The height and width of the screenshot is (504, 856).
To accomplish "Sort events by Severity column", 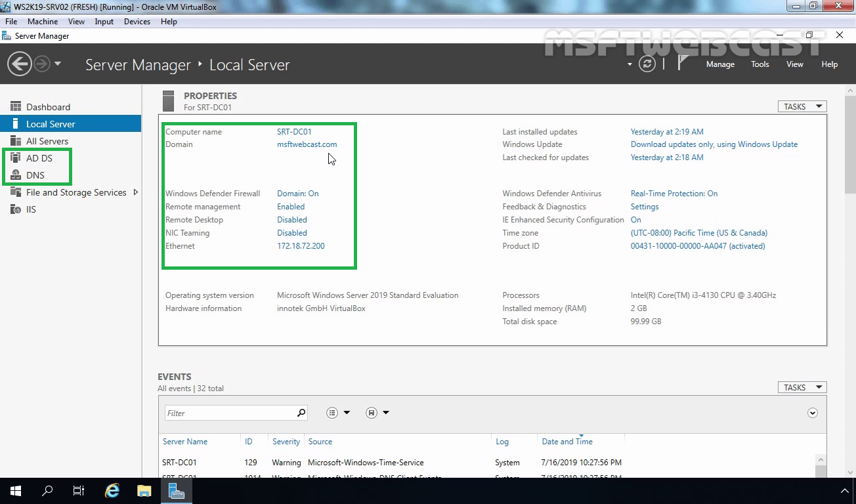I will coord(286,442).
